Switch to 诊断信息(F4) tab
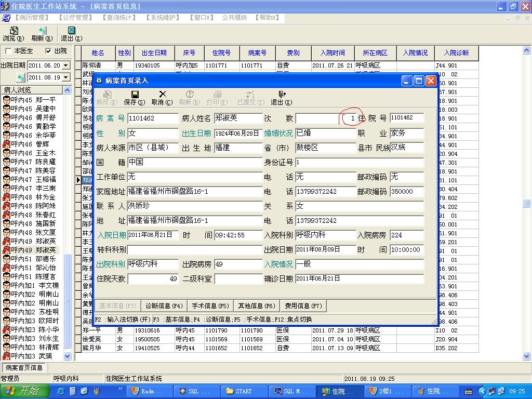Screen dimensions: 532x399 click(x=164, y=305)
